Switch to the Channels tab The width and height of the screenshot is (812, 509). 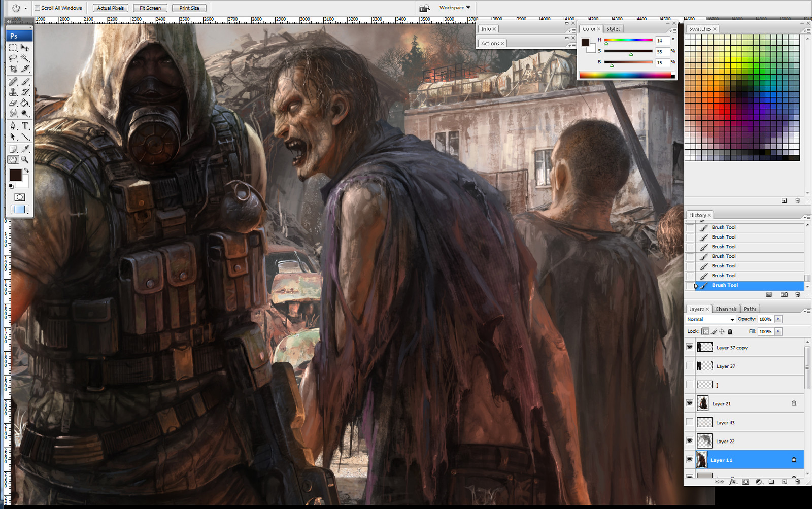tap(726, 309)
